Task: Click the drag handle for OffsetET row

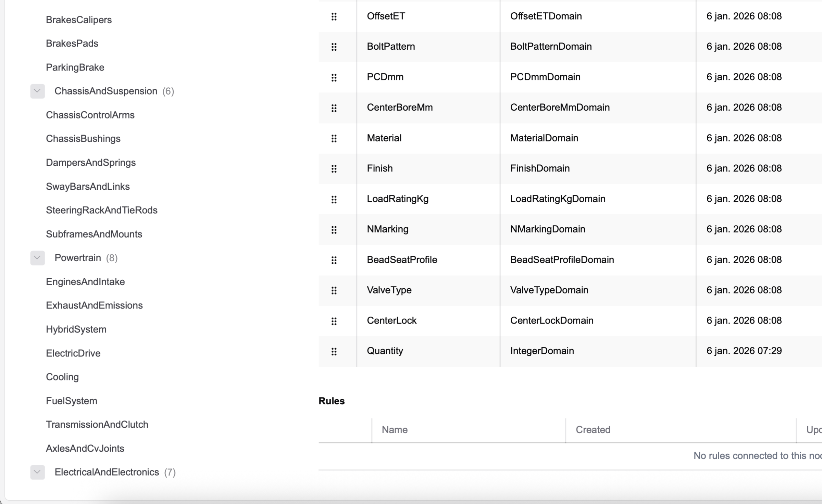Action: click(x=334, y=16)
